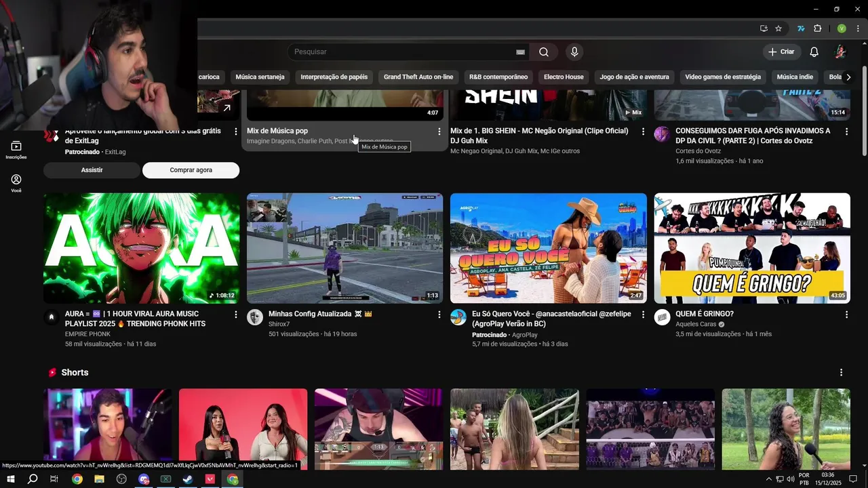
Task: Open Discord from the taskbar
Action: 144,479
